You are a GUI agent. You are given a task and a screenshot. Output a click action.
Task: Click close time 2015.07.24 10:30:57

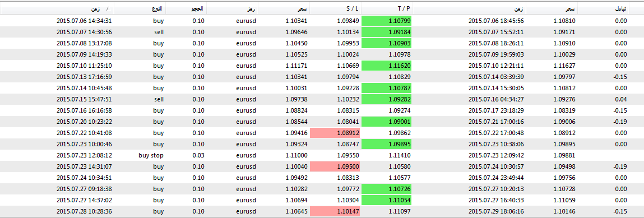[x=495, y=166]
